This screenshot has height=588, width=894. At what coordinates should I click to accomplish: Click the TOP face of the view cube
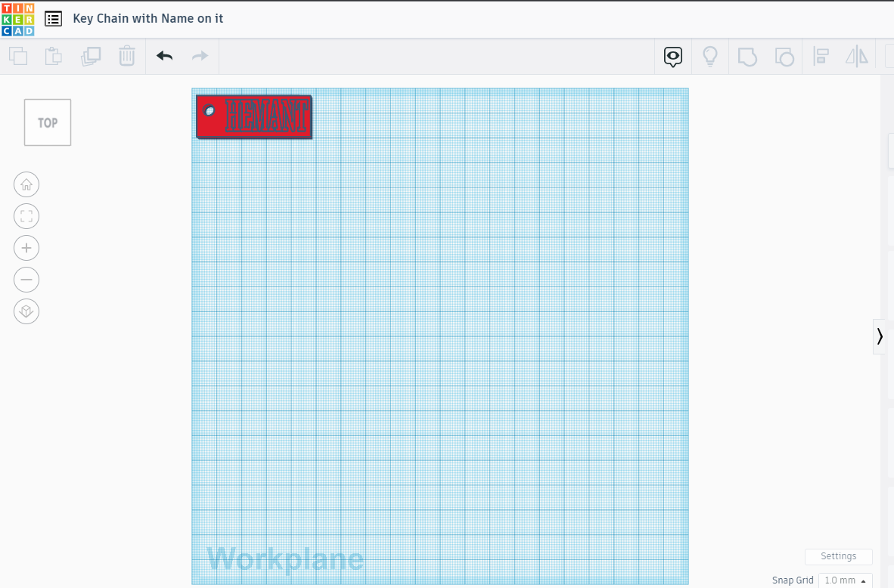point(47,122)
